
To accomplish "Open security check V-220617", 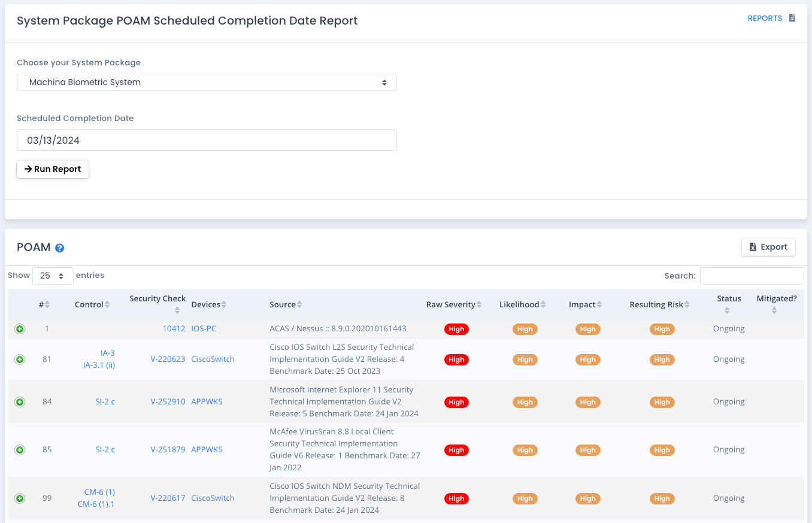I will coord(168,498).
